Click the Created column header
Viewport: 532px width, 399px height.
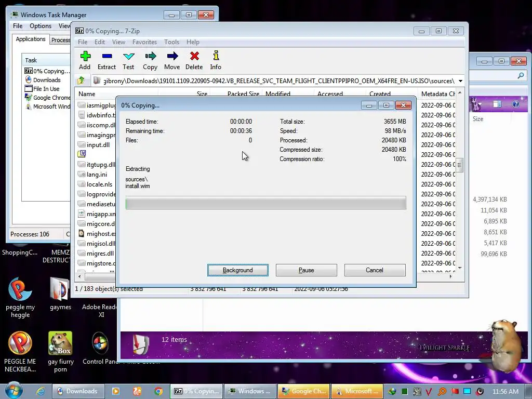(x=380, y=94)
